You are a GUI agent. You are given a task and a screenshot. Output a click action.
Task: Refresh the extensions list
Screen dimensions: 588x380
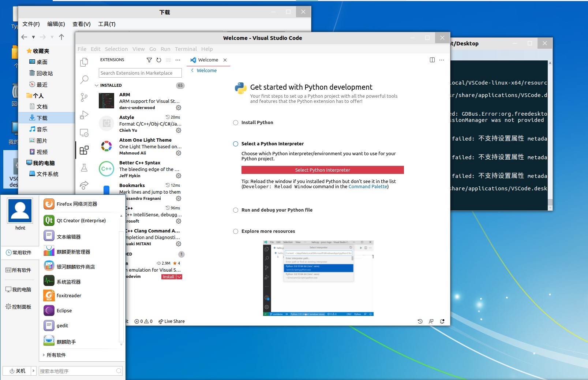pyautogui.click(x=159, y=60)
